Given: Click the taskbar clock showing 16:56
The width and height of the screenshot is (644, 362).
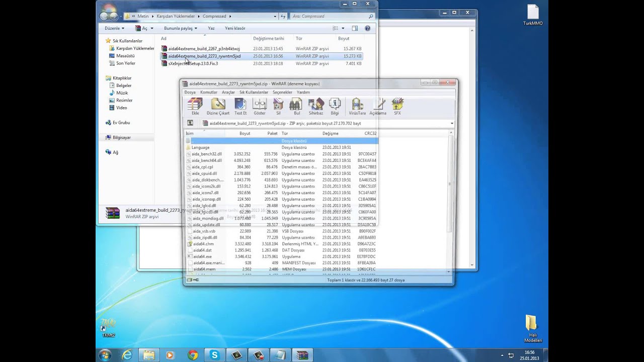Looking at the screenshot, I should pyautogui.click(x=529, y=355).
